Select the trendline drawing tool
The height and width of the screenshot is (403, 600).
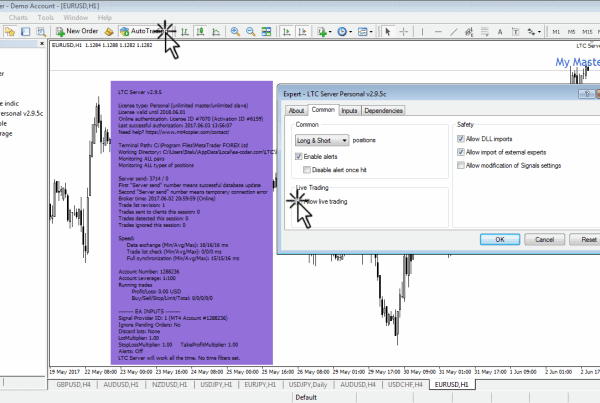click(453, 32)
